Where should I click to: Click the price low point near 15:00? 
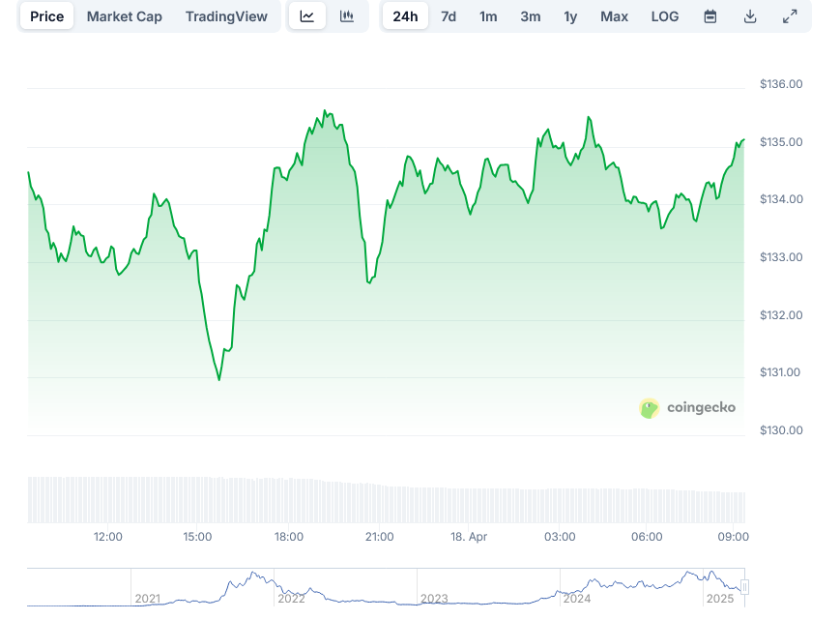218,379
